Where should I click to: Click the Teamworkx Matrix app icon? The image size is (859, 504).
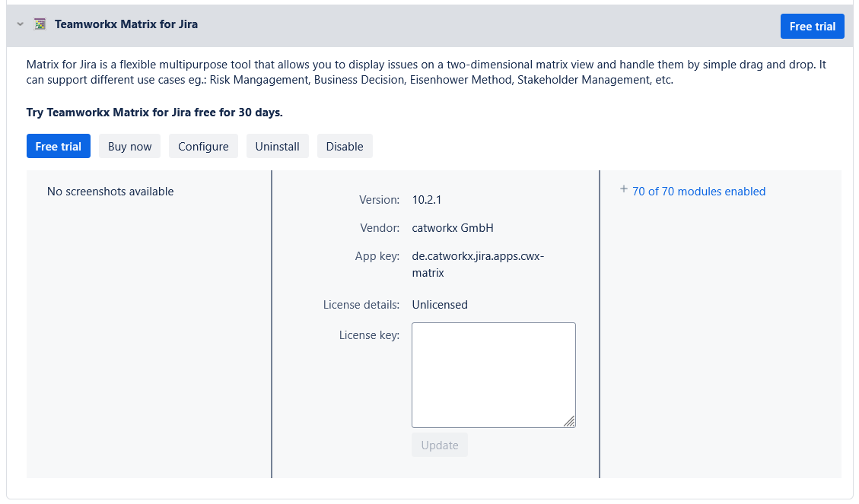click(40, 24)
